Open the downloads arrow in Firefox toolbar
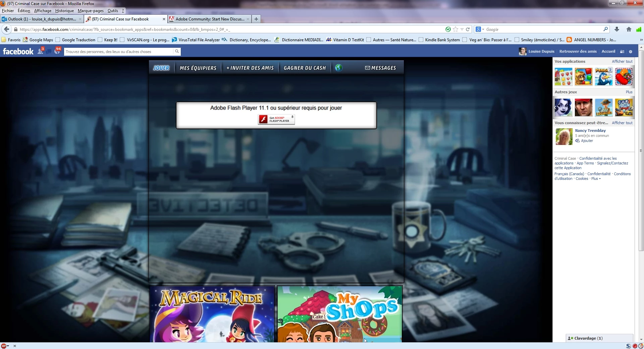 616,29
